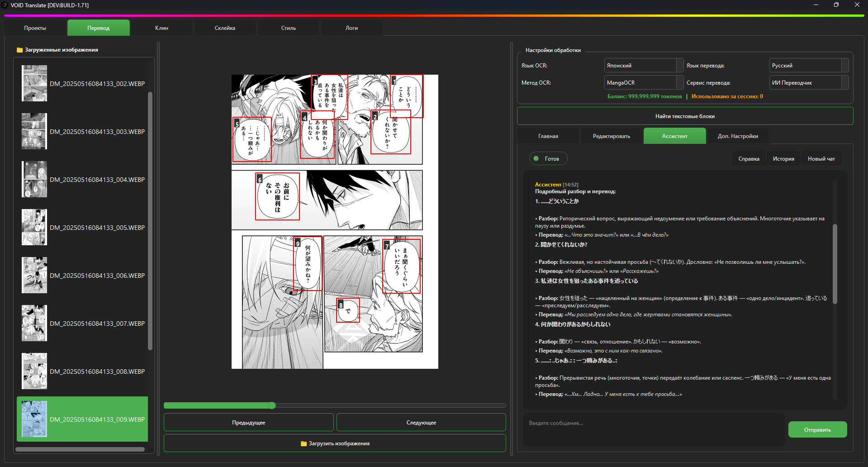This screenshot has width=868, height=467.
Task: Switch to the Склейка tab
Action: point(225,28)
